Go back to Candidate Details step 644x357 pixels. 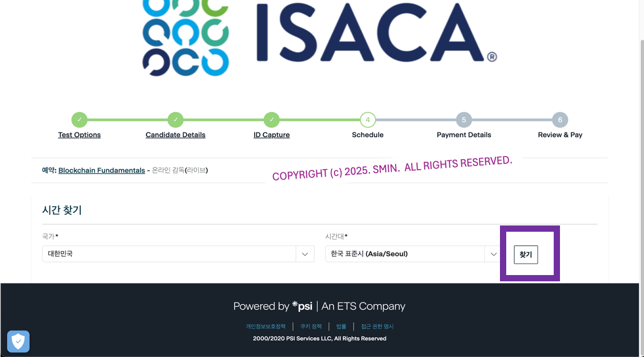175,135
